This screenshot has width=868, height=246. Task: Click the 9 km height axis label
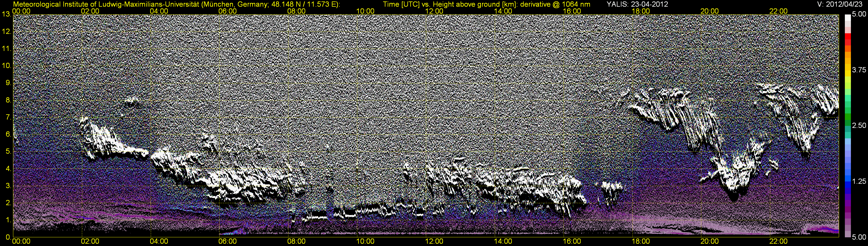[8, 83]
